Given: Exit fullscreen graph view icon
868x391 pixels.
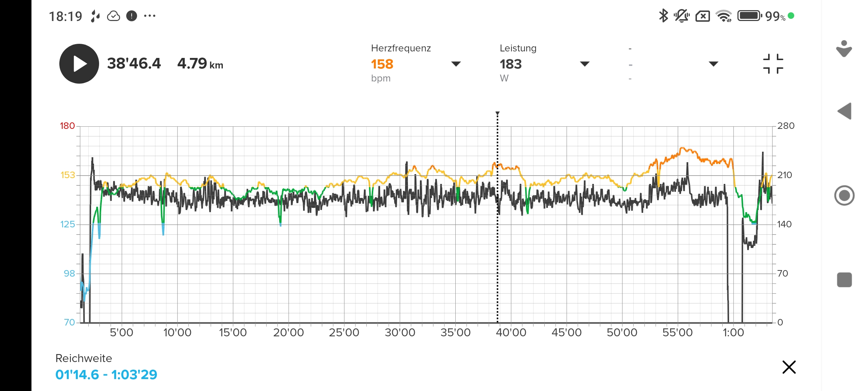Looking at the screenshot, I should (x=773, y=64).
